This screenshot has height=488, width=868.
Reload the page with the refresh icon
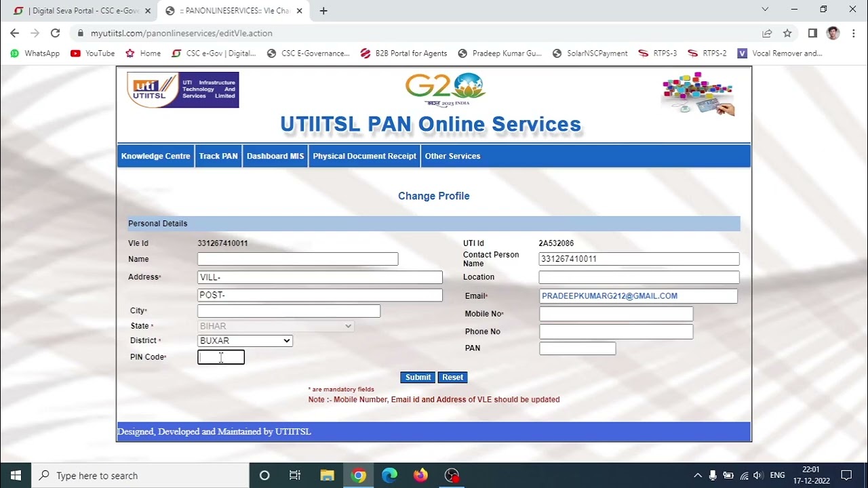click(x=55, y=33)
